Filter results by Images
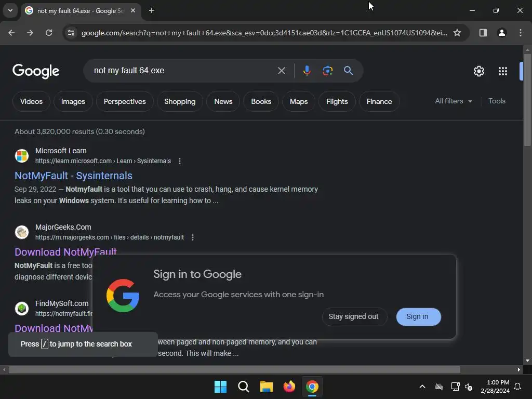The image size is (532, 399). point(73,101)
